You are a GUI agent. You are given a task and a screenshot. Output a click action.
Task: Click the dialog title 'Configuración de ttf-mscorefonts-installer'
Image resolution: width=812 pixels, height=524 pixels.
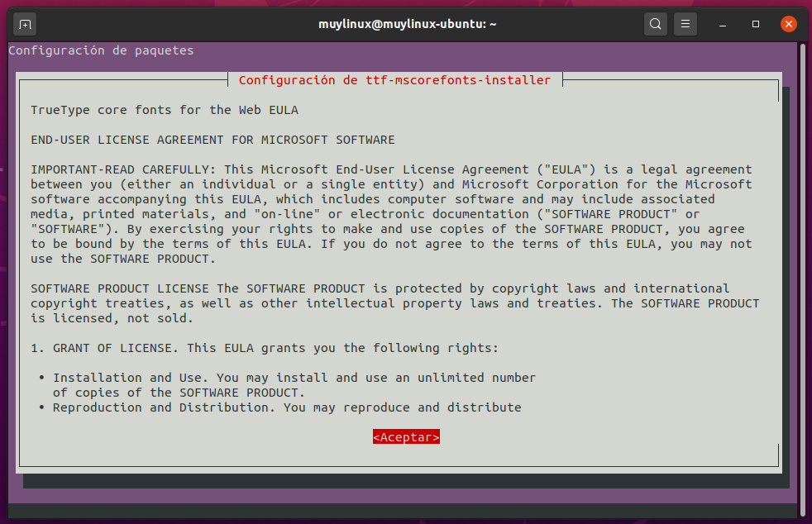click(x=394, y=80)
